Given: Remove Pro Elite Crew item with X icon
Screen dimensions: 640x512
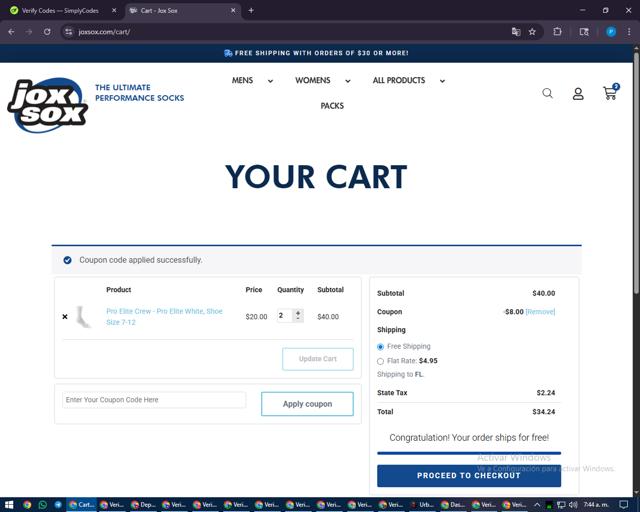Looking at the screenshot, I should click(65, 316).
